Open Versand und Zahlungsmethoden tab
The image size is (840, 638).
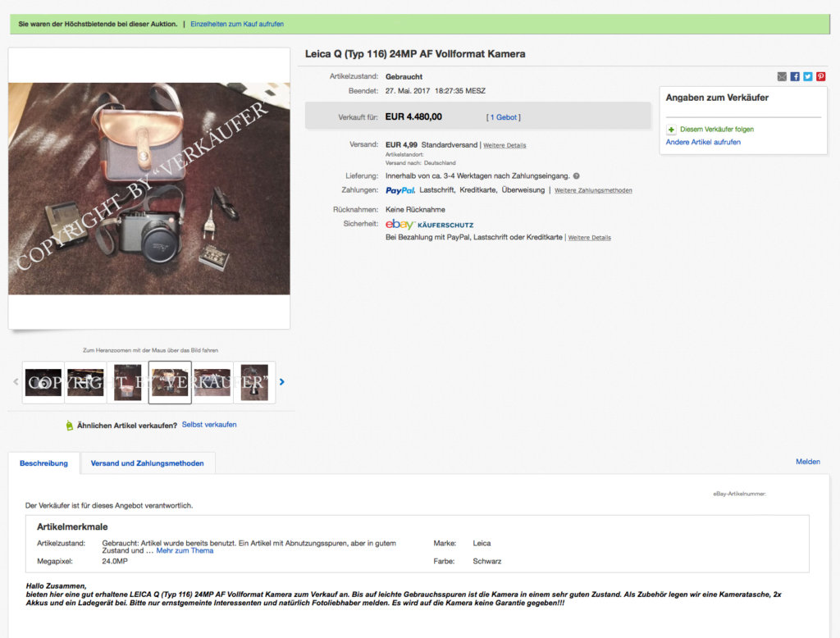point(148,463)
